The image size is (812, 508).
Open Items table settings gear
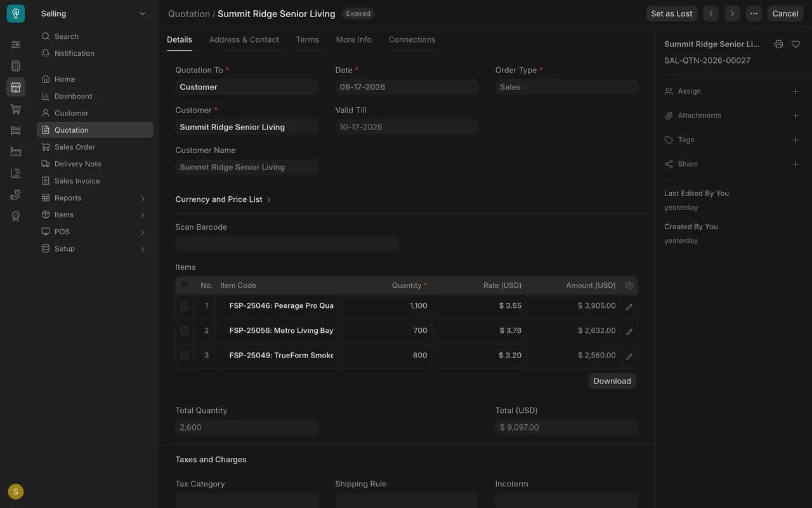(x=629, y=286)
